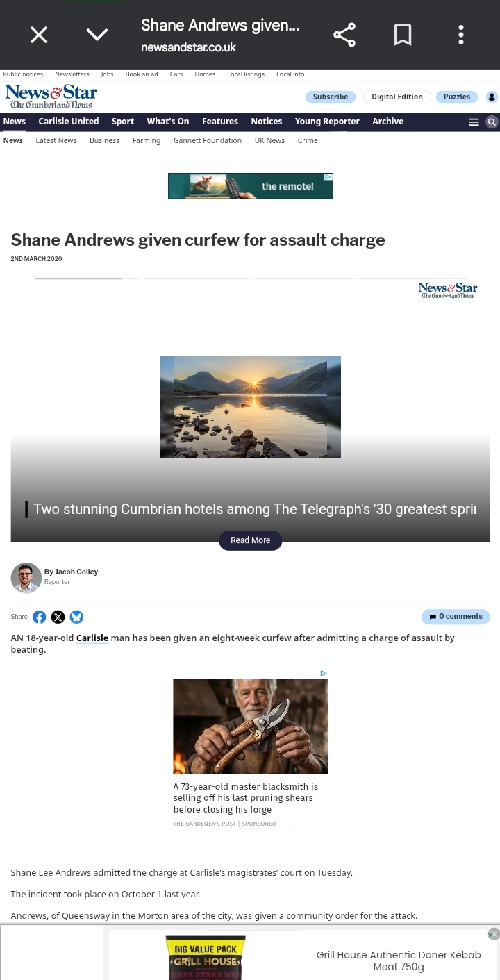Click the lake sunset story thumbnail
This screenshot has height=980, width=500.
250,407
